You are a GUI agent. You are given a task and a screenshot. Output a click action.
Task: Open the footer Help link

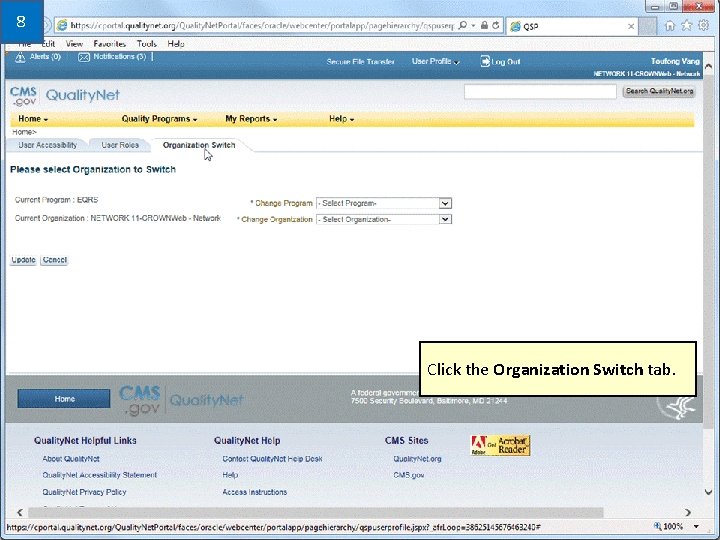coord(230,475)
